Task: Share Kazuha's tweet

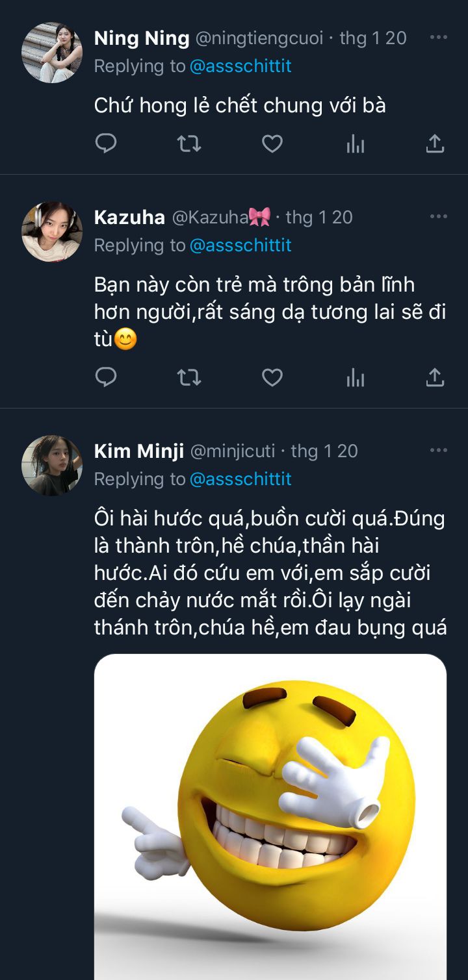Action: click(x=434, y=377)
